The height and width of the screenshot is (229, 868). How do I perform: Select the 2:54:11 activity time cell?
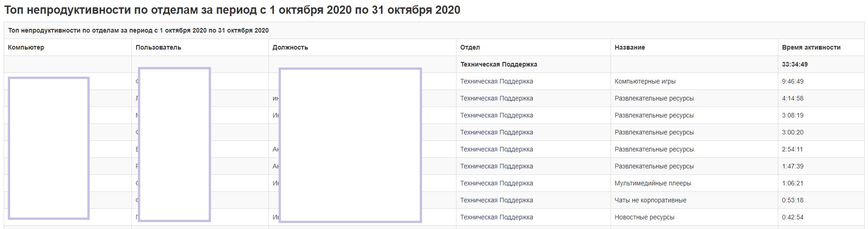pos(793,149)
